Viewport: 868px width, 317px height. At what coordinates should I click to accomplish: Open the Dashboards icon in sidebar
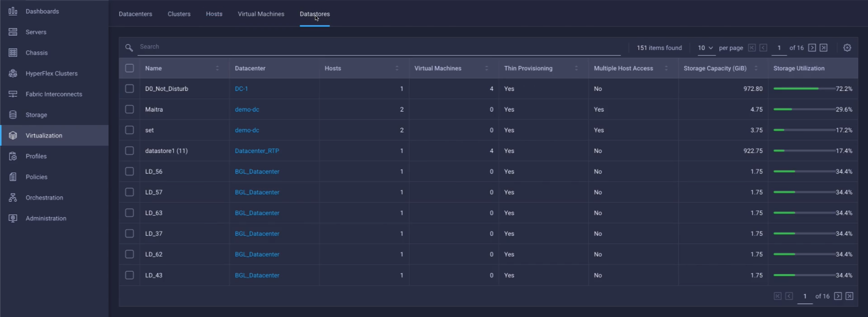tap(13, 11)
